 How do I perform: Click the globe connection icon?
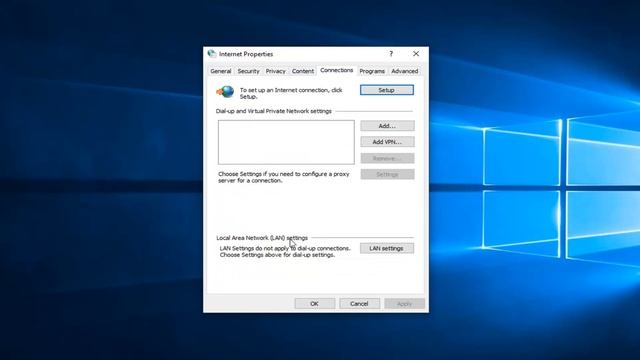(225, 92)
